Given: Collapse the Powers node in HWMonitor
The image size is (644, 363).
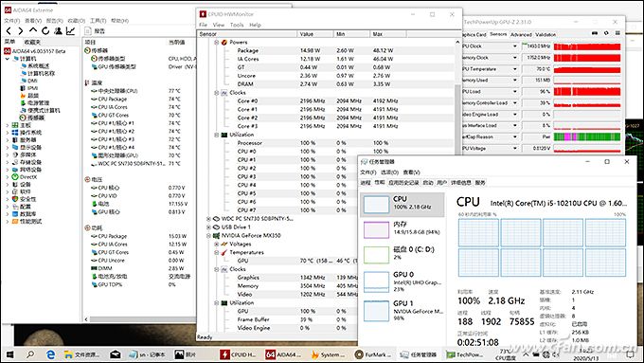Looking at the screenshot, I should click(217, 43).
